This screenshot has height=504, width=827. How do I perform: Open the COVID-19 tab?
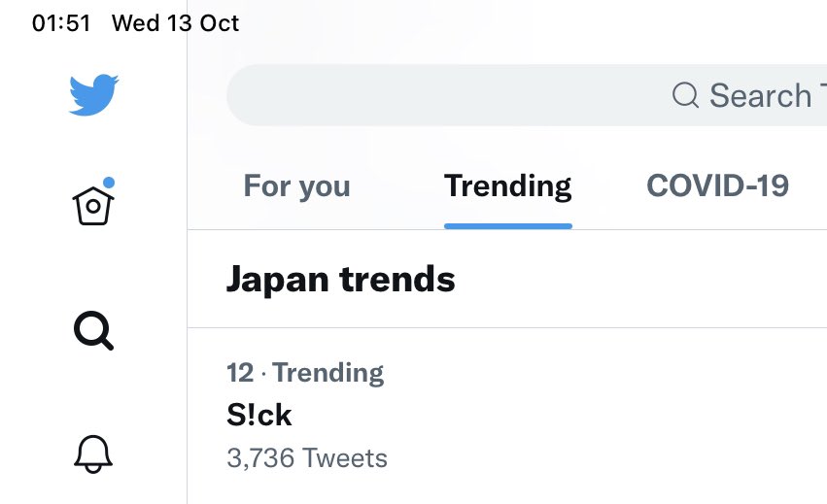click(x=717, y=185)
